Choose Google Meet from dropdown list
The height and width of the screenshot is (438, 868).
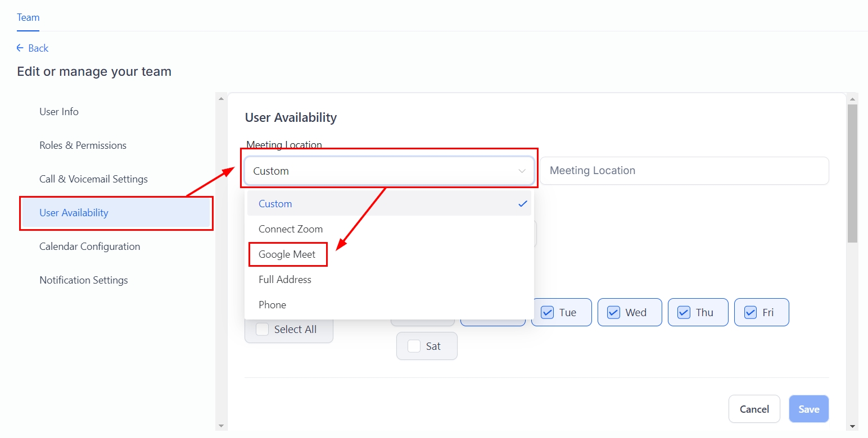[287, 254]
